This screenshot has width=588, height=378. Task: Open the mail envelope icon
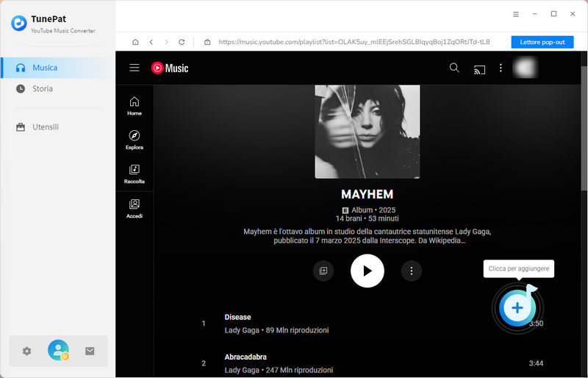[90, 352]
